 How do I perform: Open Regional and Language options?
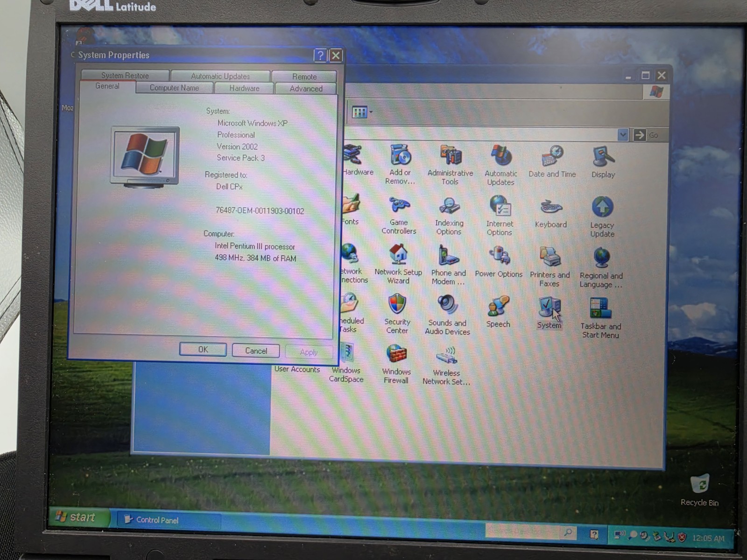click(601, 268)
